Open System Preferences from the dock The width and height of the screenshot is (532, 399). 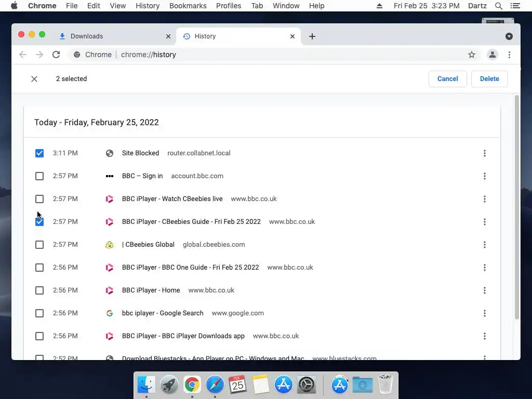tap(307, 385)
